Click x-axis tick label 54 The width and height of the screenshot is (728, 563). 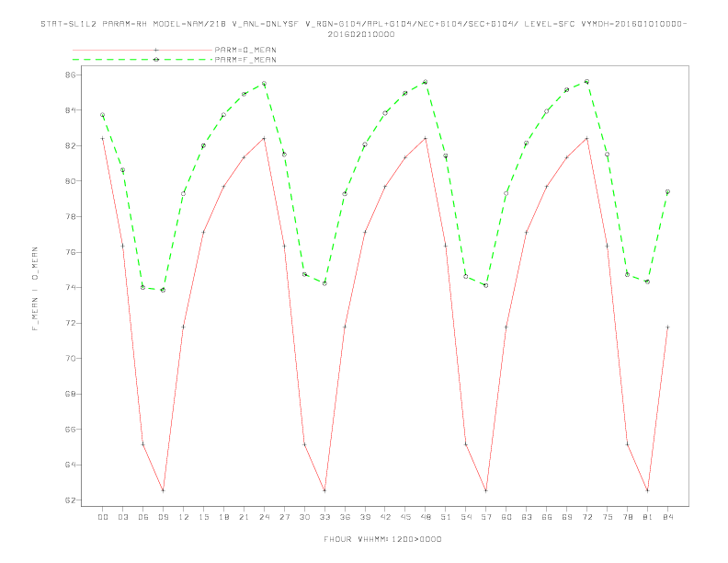[x=466, y=517]
